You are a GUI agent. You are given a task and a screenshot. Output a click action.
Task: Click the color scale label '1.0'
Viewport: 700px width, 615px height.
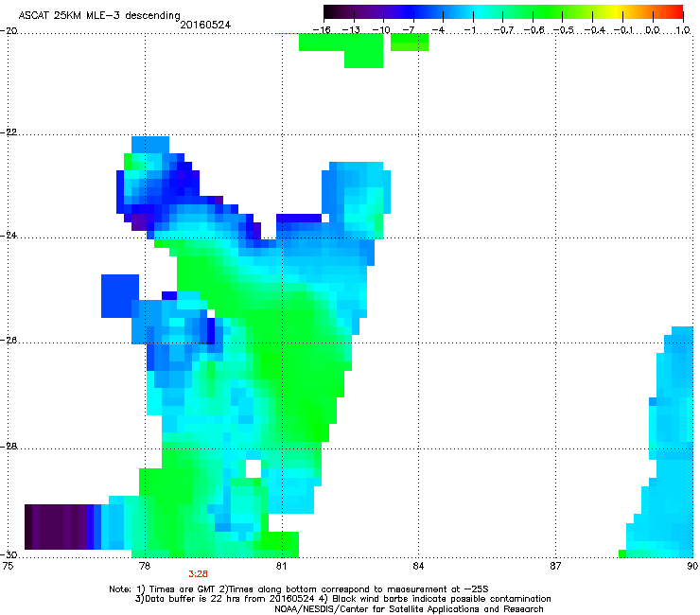(683, 30)
